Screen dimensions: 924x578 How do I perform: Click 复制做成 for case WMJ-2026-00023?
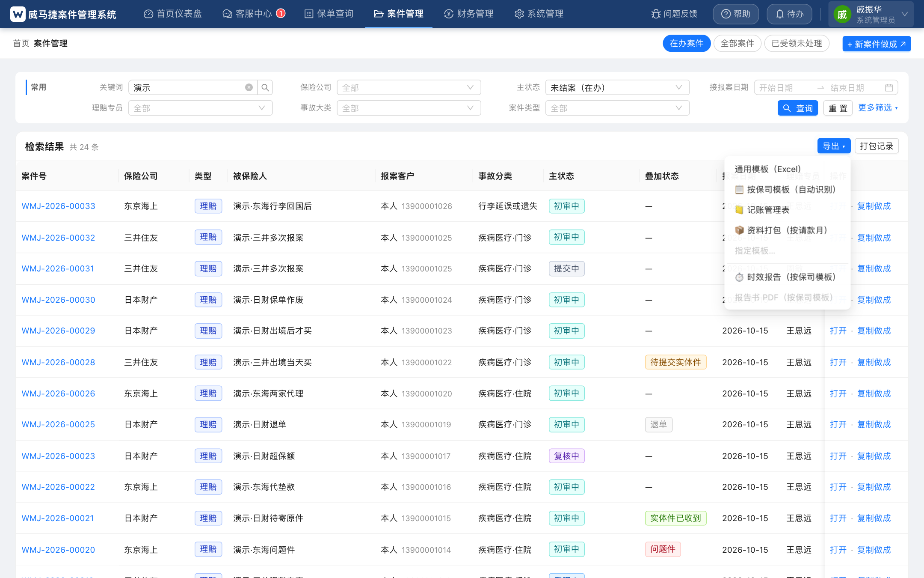(874, 456)
